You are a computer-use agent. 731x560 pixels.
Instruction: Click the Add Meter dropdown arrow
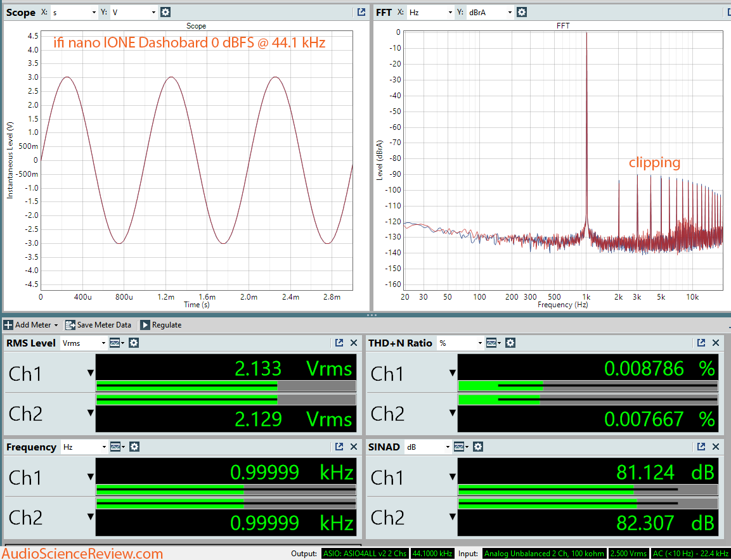pyautogui.click(x=56, y=325)
